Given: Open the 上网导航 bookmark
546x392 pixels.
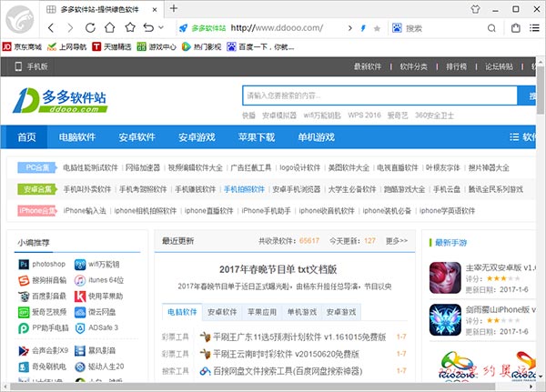Looking at the screenshot, I should (66, 46).
